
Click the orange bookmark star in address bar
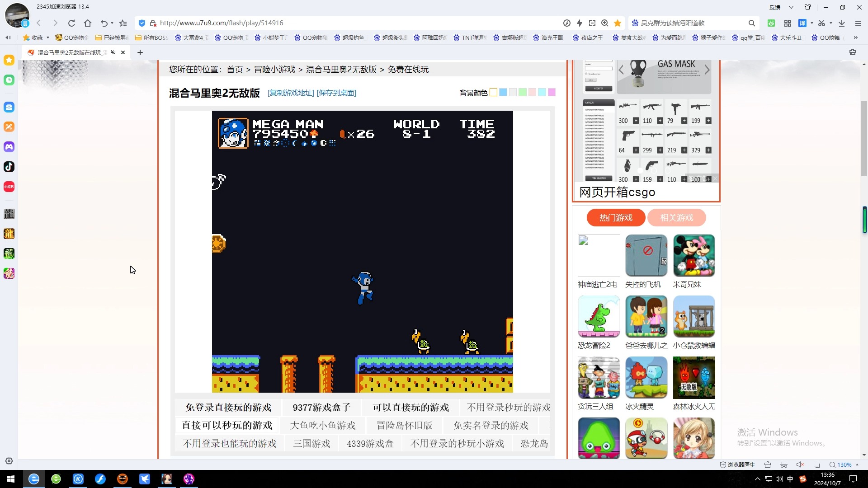618,23
